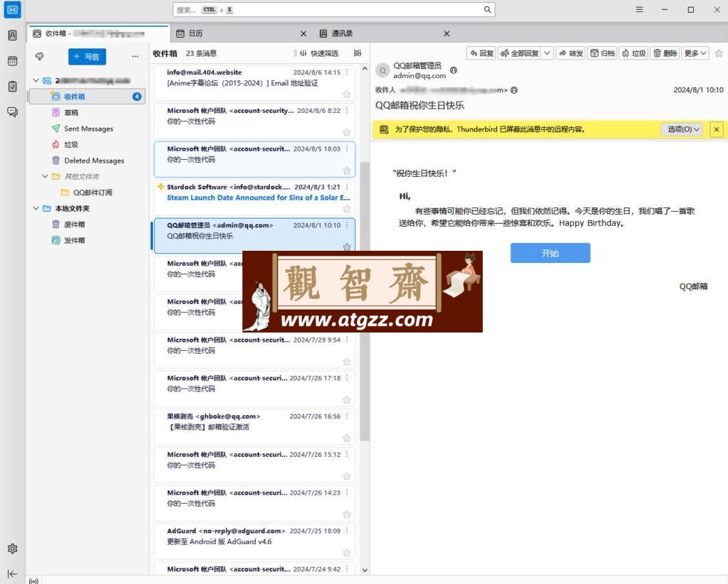Open more options for AdGuard message
This screenshot has height=584, width=728.
click(x=347, y=531)
